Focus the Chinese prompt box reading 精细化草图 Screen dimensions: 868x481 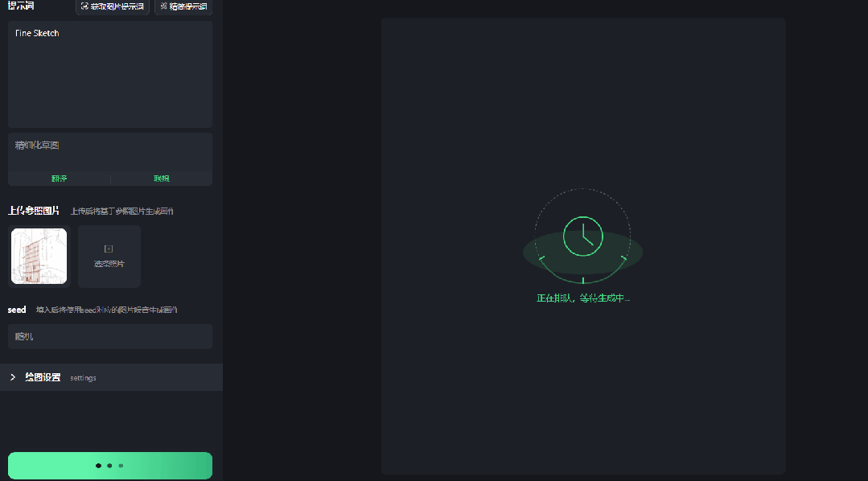[110, 152]
